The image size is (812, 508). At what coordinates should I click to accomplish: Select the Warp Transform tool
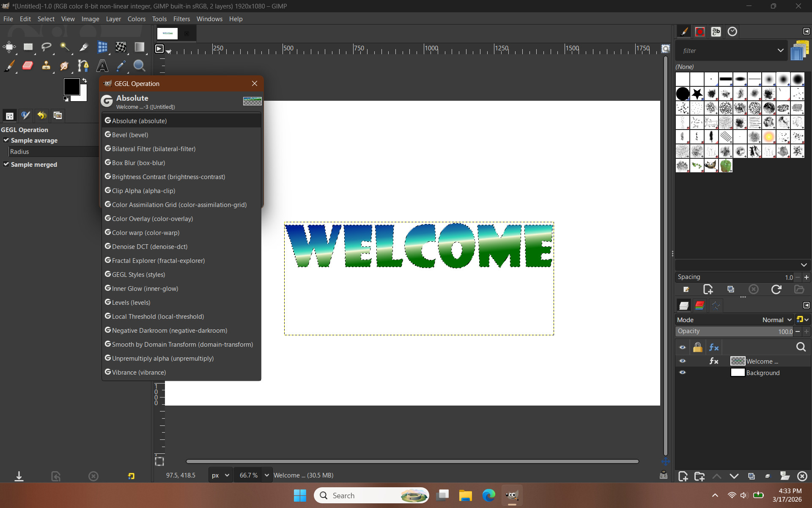[121, 47]
